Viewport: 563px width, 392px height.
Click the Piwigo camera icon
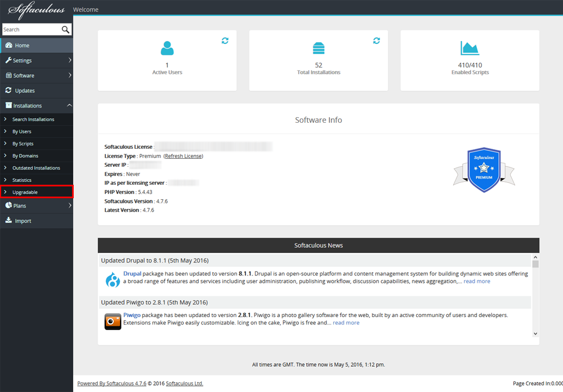tap(113, 321)
